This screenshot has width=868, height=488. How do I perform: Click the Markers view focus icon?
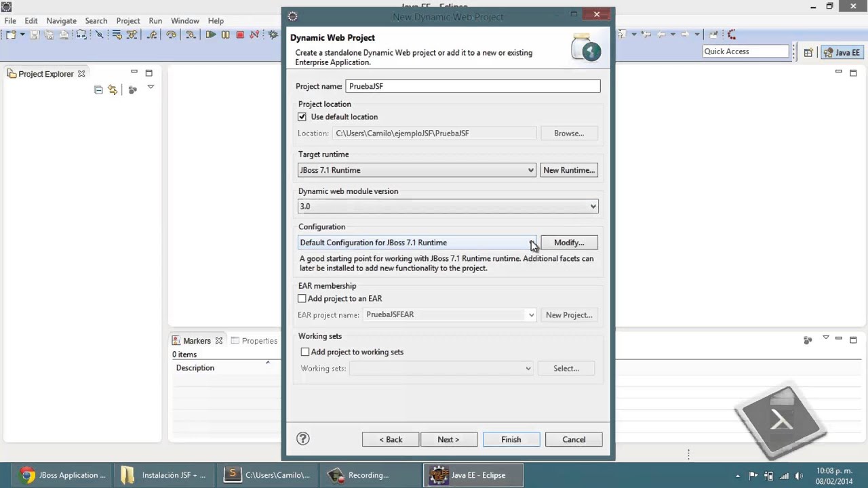point(808,340)
